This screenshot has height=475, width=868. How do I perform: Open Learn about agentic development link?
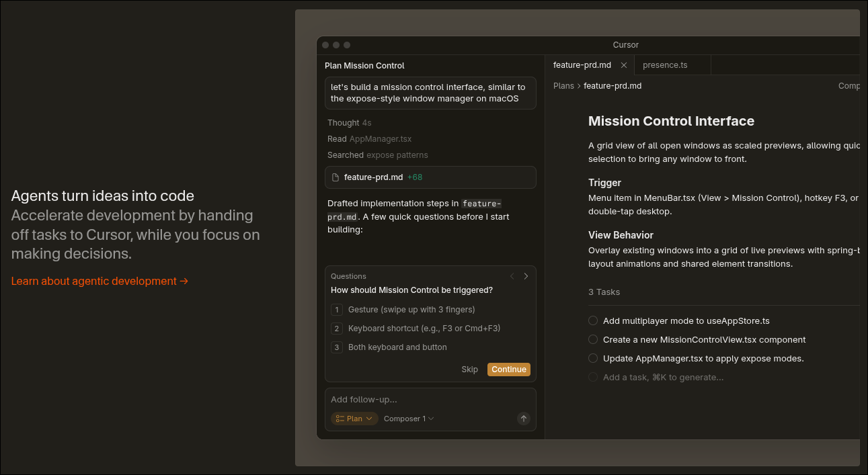(100, 281)
